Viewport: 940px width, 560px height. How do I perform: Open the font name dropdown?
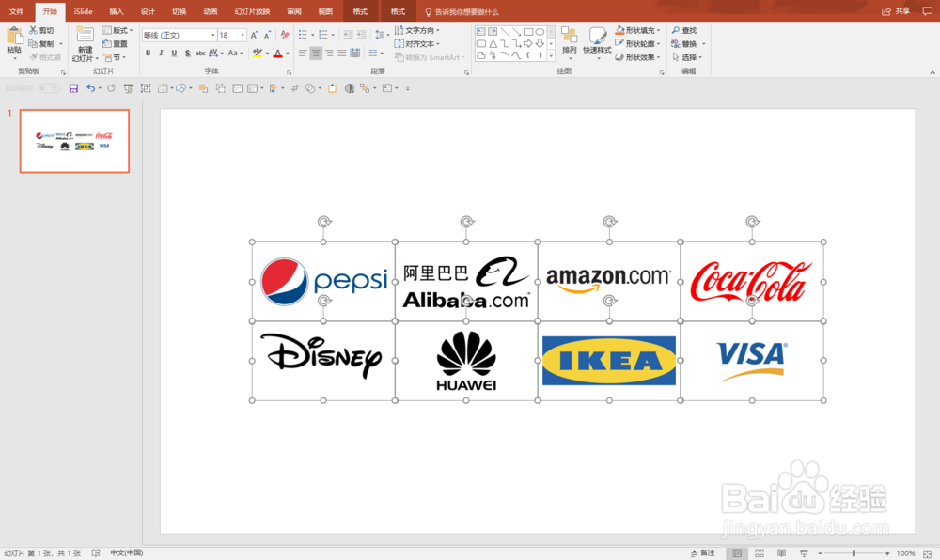[212, 35]
